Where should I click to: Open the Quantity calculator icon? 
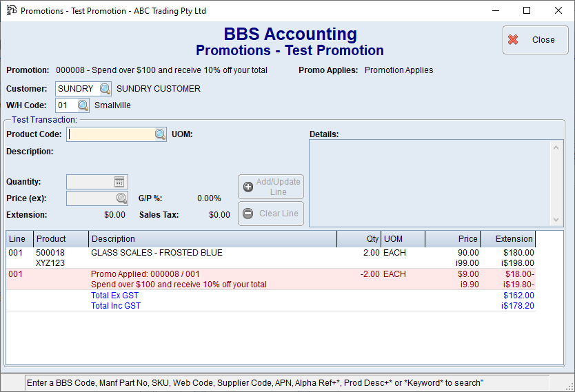(x=120, y=182)
